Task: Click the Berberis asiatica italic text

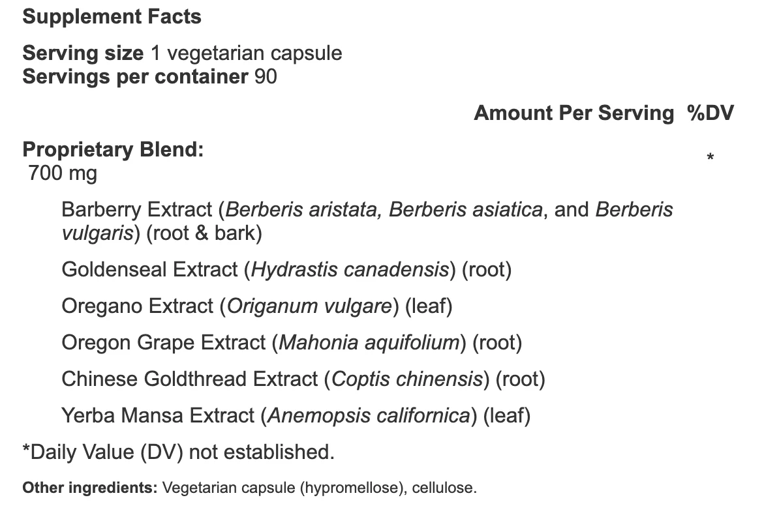Action: pos(466,210)
